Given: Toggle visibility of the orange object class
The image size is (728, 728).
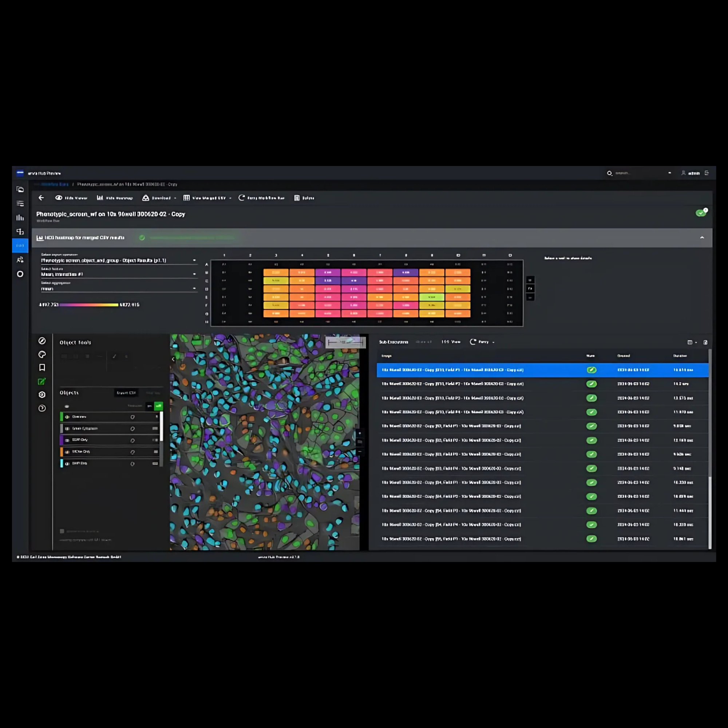Looking at the screenshot, I should 67,451.
